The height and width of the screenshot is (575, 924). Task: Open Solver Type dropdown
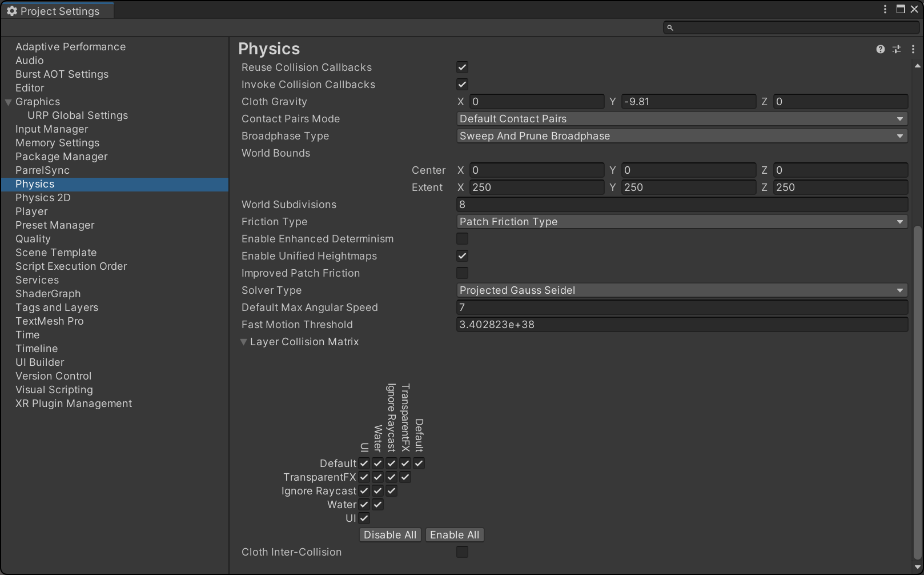click(682, 290)
